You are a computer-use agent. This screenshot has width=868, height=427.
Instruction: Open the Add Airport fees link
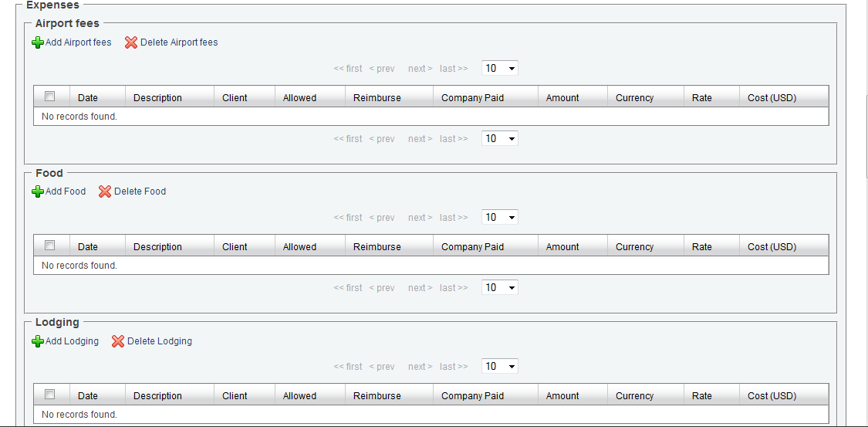[x=78, y=42]
